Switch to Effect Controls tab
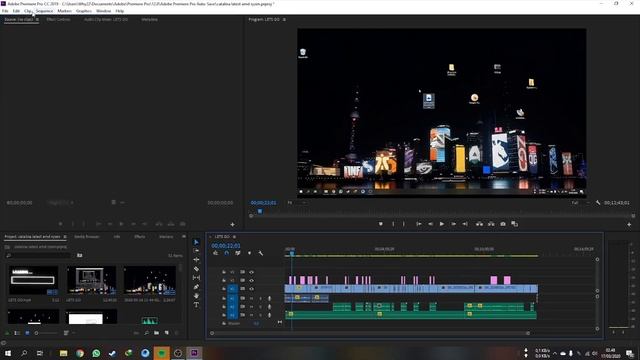The height and width of the screenshot is (360, 640). [x=58, y=19]
